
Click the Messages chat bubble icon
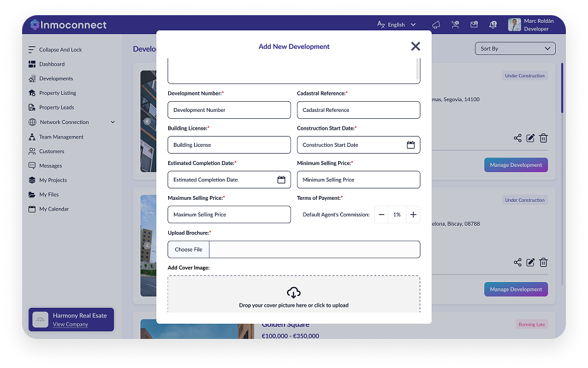[x=32, y=166]
